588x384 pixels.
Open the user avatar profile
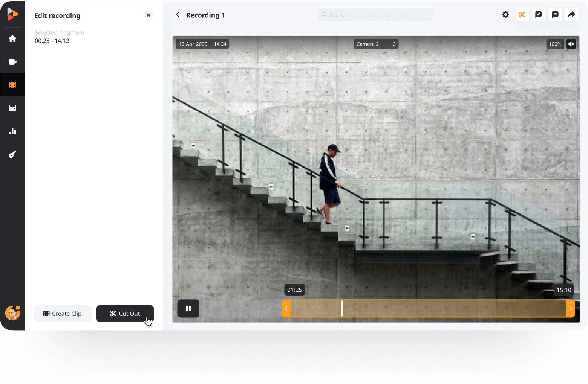[x=12, y=313]
